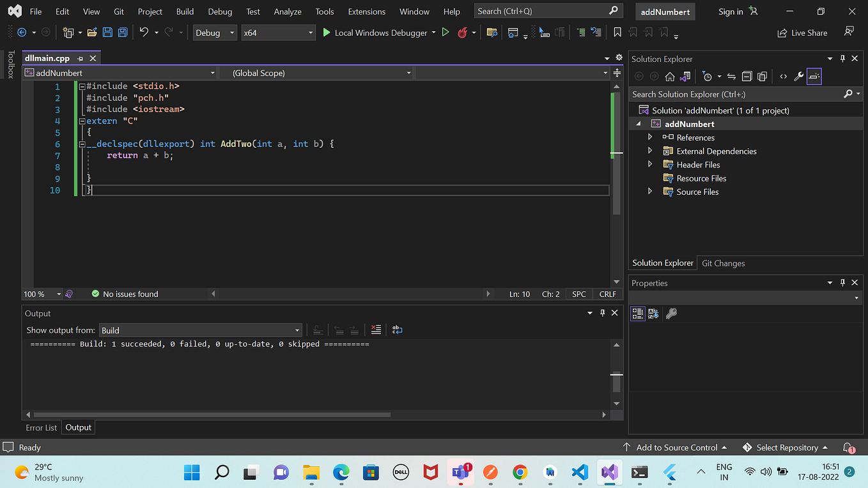Toggle auto-hide pin for the Properties panel

click(x=842, y=282)
